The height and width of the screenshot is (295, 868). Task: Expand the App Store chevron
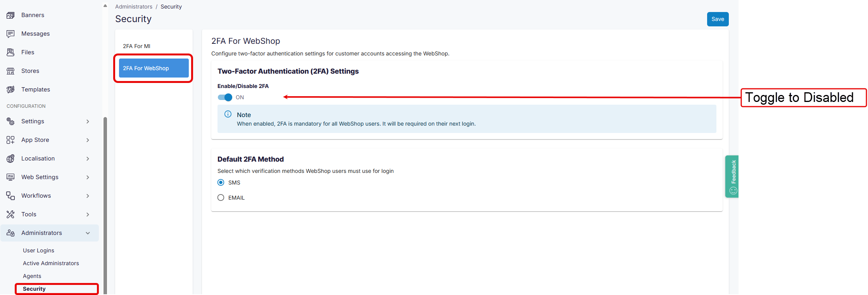coord(88,140)
